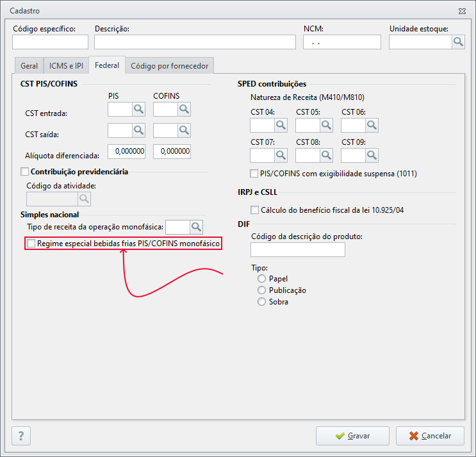This screenshot has height=457, width=476.
Task: Check PIS/COFINS com exigibilidade suspensa (1011)
Action: click(x=254, y=174)
